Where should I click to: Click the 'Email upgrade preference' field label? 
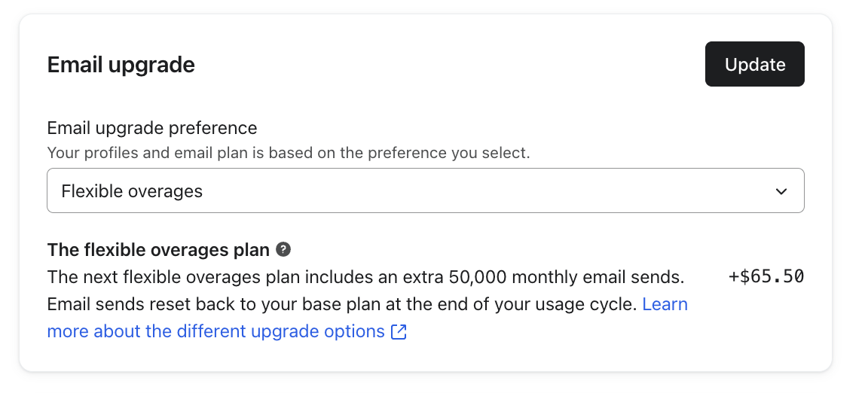click(x=152, y=128)
